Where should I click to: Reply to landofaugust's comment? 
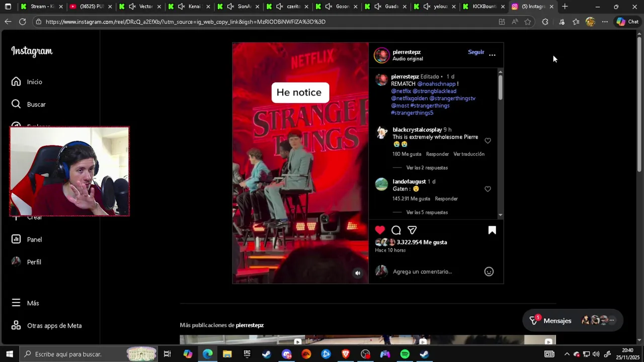(x=446, y=199)
